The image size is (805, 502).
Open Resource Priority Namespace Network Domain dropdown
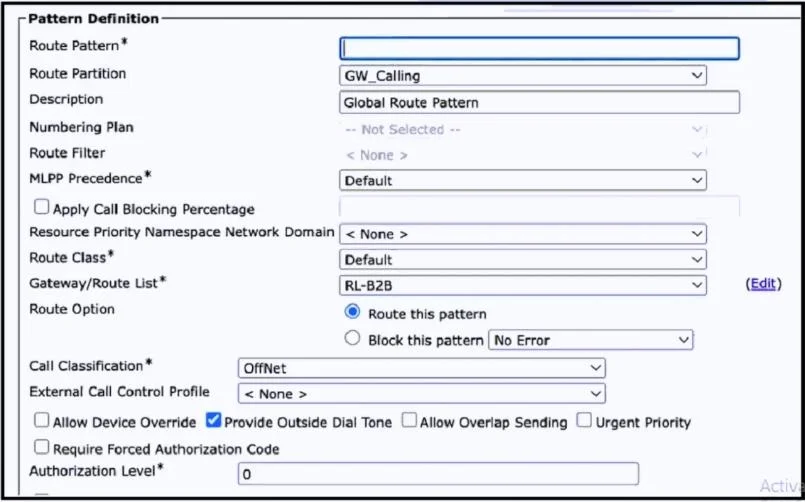(523, 234)
